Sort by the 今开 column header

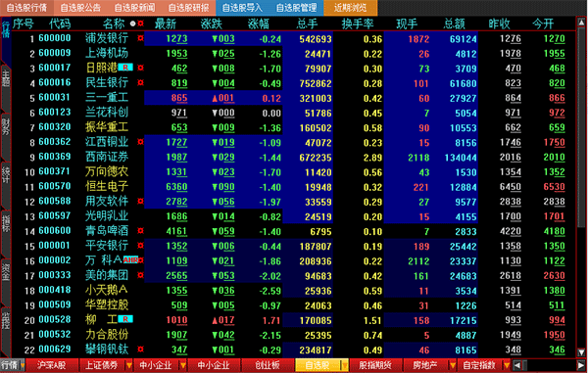click(x=543, y=23)
